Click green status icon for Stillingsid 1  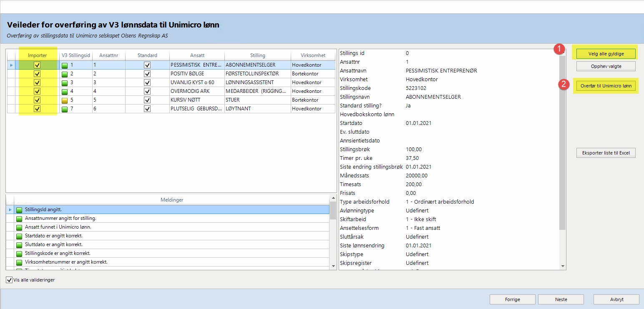(65, 65)
